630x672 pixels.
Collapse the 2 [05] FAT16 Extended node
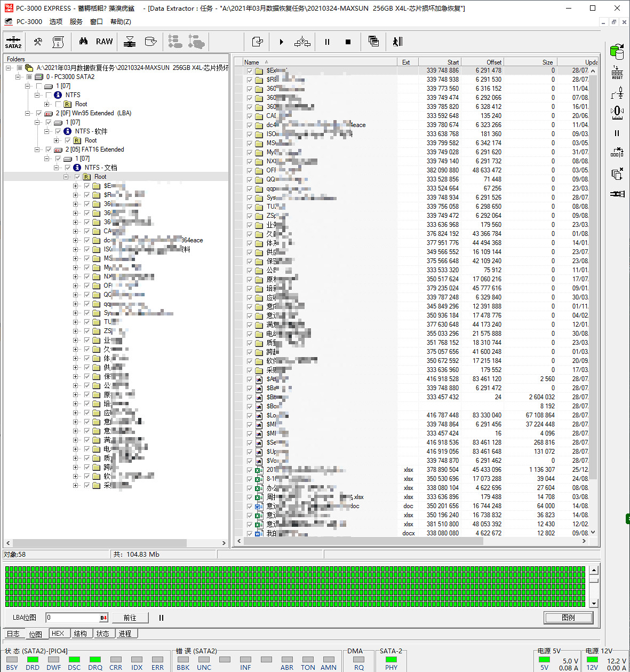[37, 149]
